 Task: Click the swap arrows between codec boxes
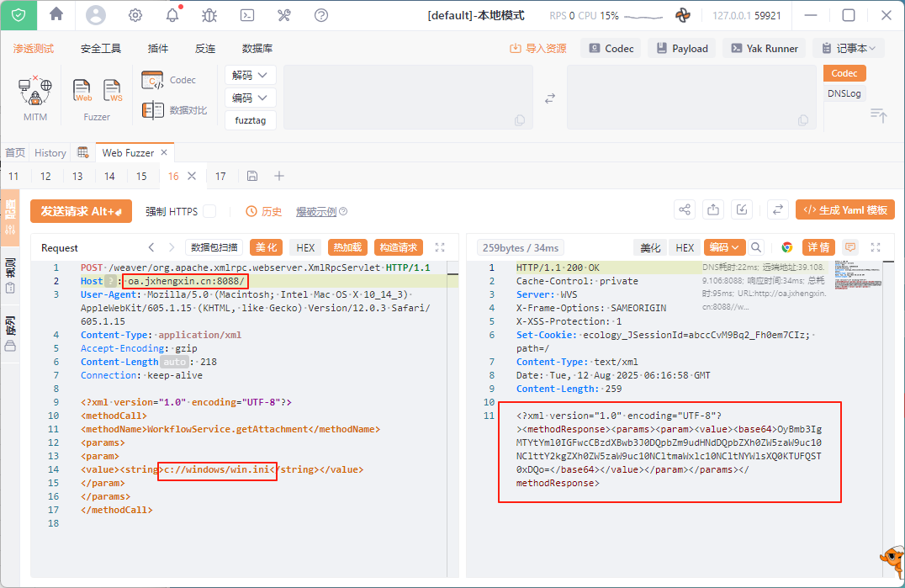pyautogui.click(x=550, y=98)
